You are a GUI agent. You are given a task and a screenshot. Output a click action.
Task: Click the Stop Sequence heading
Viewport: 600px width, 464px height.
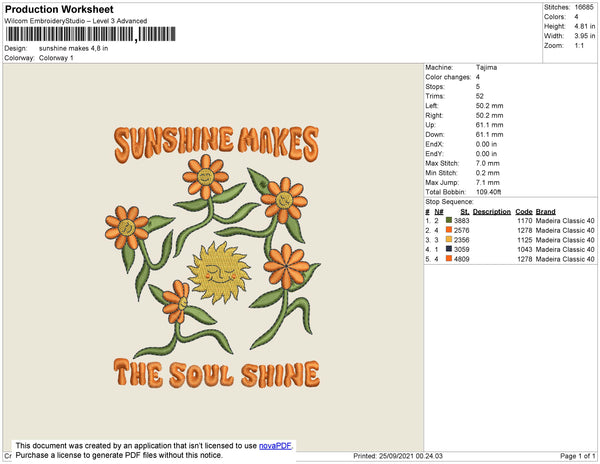pyautogui.click(x=449, y=201)
